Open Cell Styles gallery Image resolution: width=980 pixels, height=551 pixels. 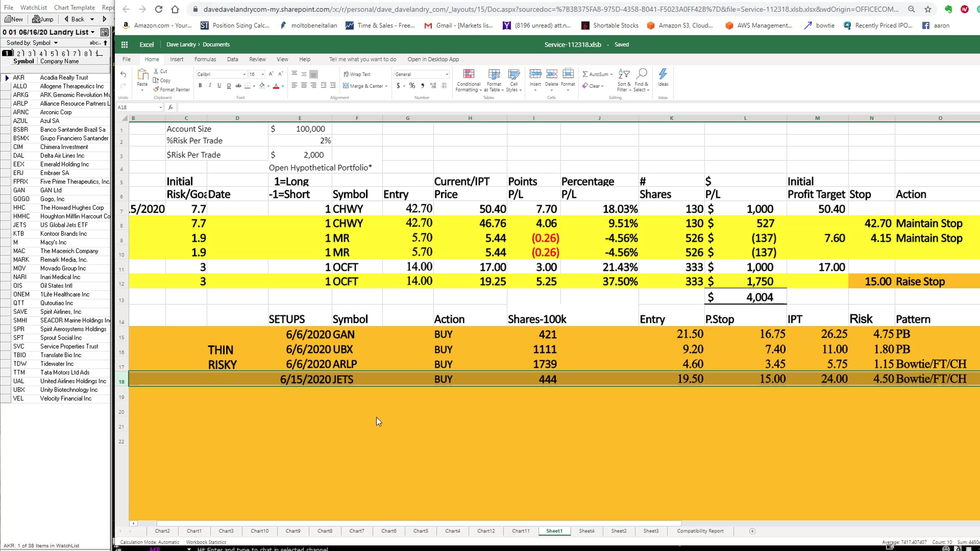[514, 80]
